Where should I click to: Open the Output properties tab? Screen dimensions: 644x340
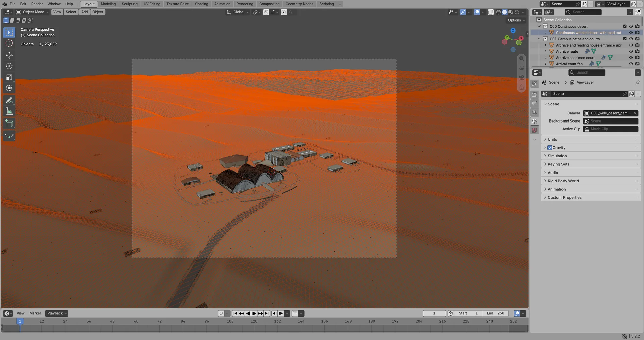[535, 103]
